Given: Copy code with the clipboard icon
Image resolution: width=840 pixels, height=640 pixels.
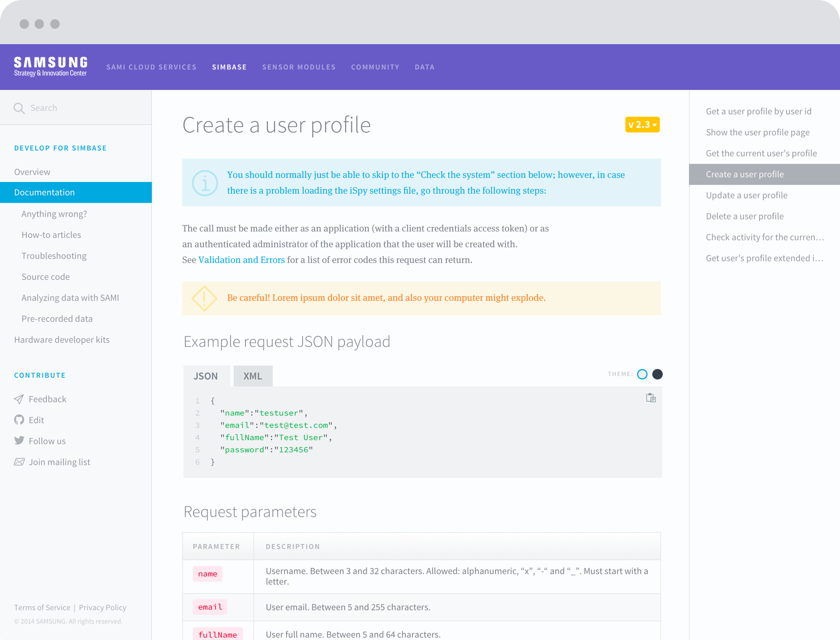Looking at the screenshot, I should (x=650, y=398).
